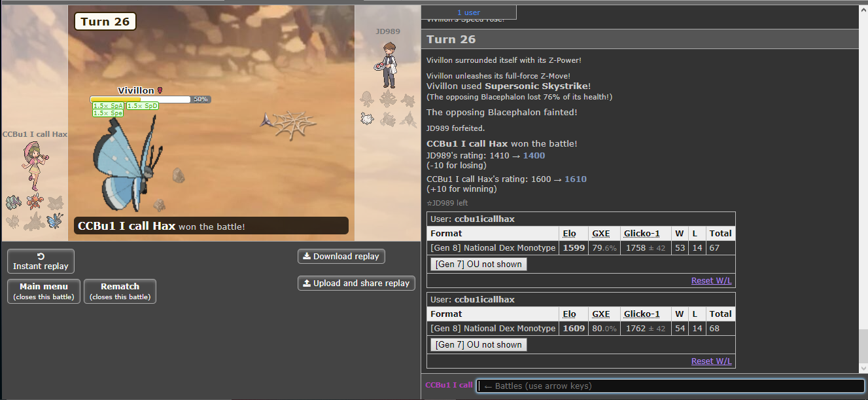Open the '1 user' list tab

468,12
